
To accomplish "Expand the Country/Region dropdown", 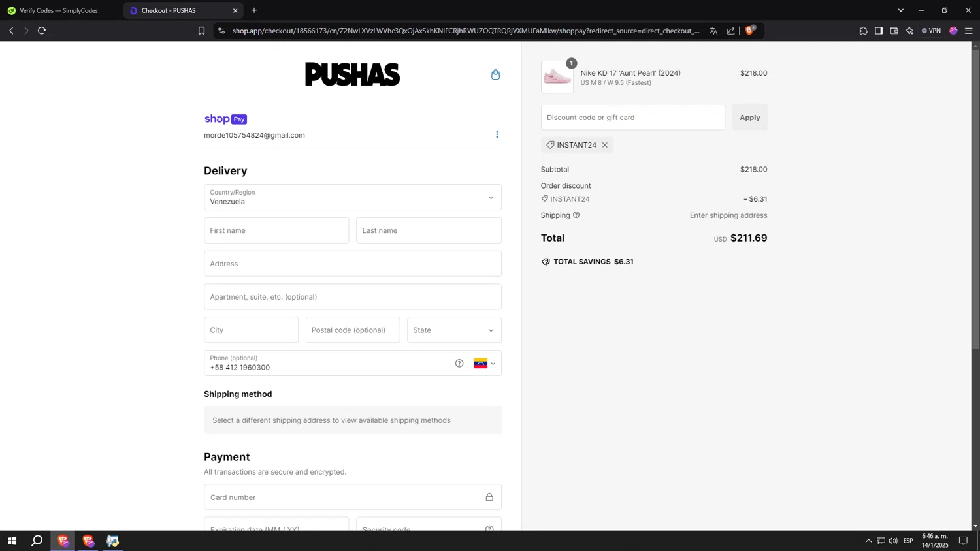I will [353, 197].
